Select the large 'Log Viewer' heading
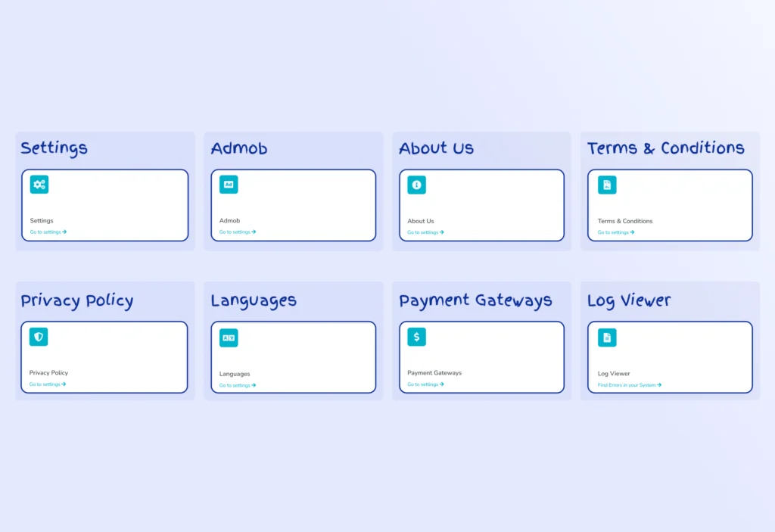The width and height of the screenshot is (775, 532). 629,300
